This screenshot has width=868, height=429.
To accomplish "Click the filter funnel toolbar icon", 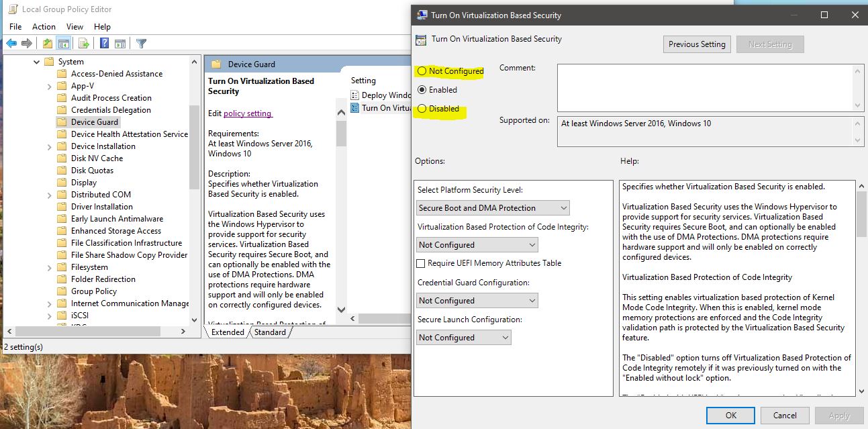I will pyautogui.click(x=140, y=43).
